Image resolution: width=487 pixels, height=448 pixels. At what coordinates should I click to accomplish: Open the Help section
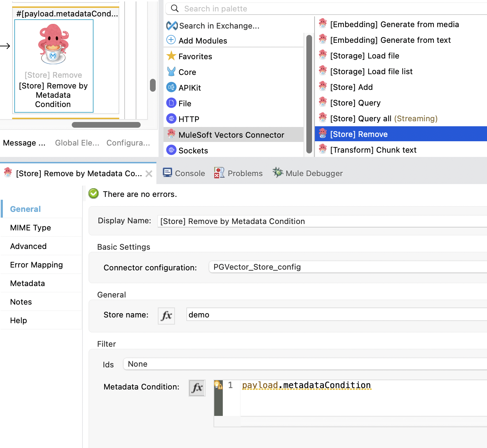click(x=41, y=320)
